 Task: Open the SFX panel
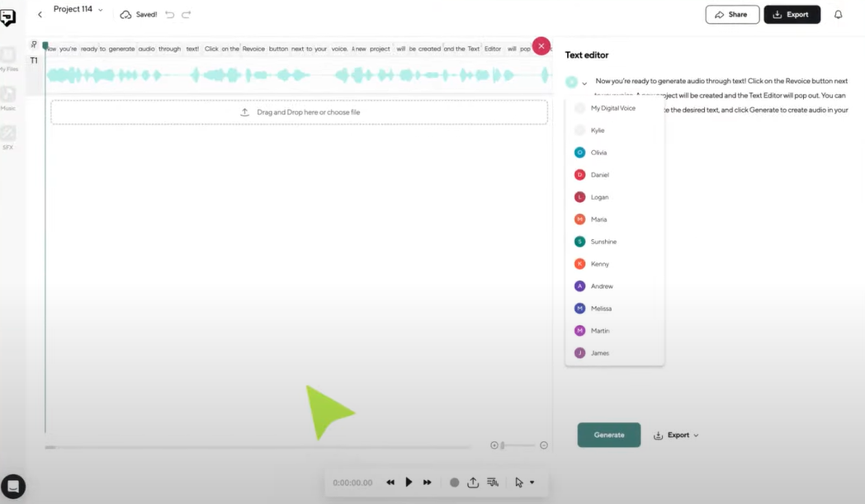[9, 132]
